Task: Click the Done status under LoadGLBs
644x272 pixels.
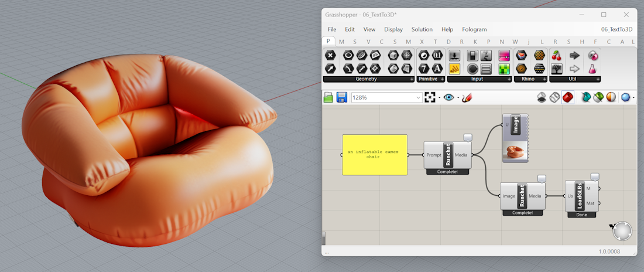Action: [x=581, y=215]
